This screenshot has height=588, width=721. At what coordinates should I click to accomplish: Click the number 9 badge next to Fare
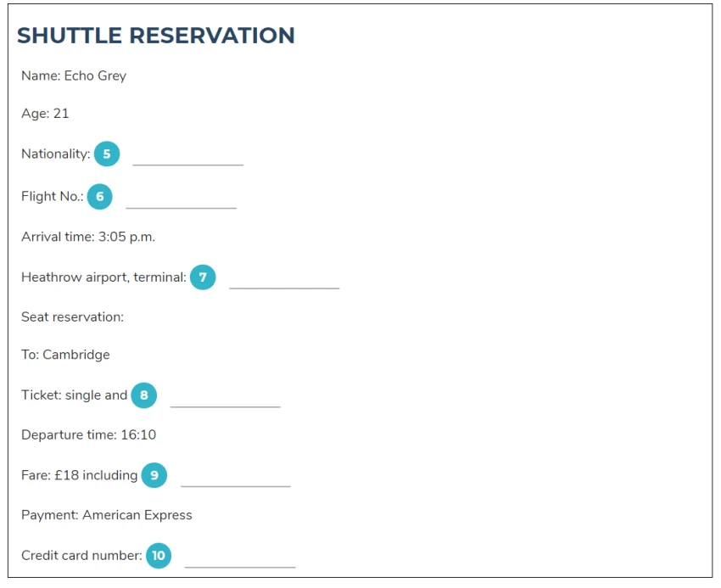pos(154,475)
